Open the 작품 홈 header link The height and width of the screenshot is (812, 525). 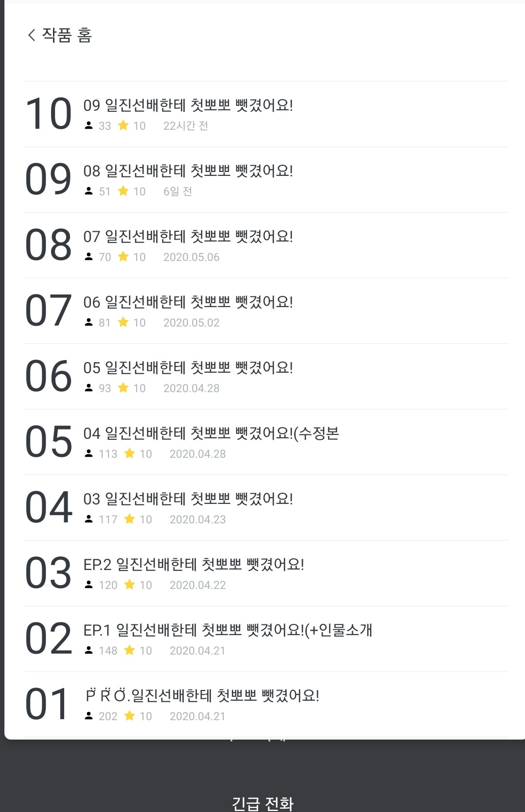click(x=67, y=35)
